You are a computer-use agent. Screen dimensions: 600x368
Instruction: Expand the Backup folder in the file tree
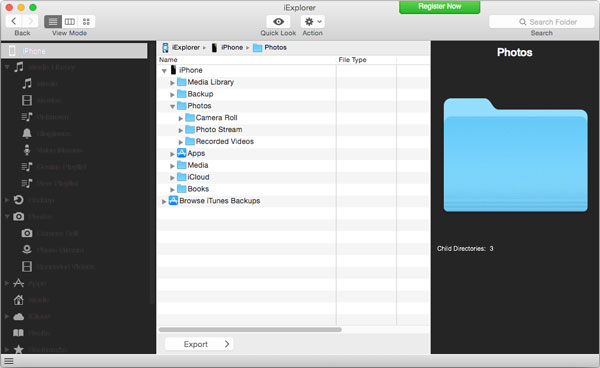172,94
